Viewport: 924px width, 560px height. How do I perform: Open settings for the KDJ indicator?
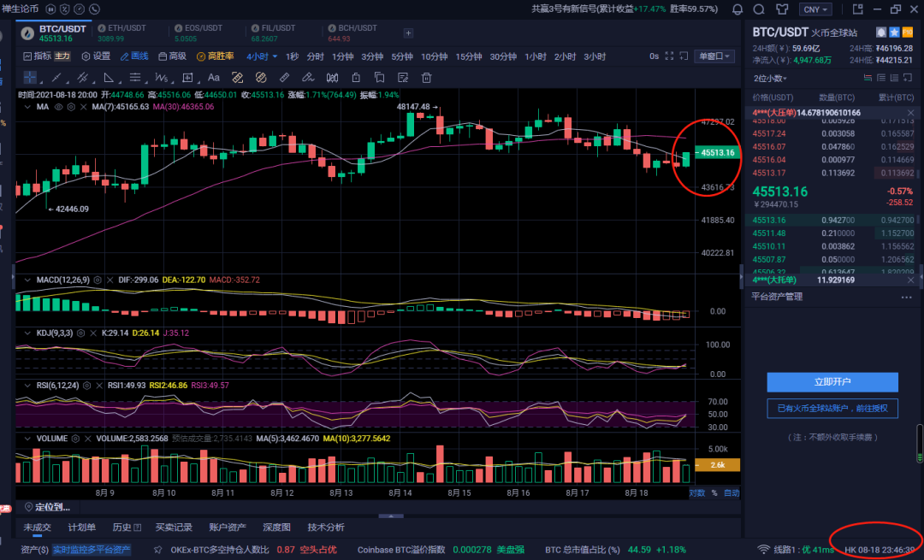[x=80, y=333]
